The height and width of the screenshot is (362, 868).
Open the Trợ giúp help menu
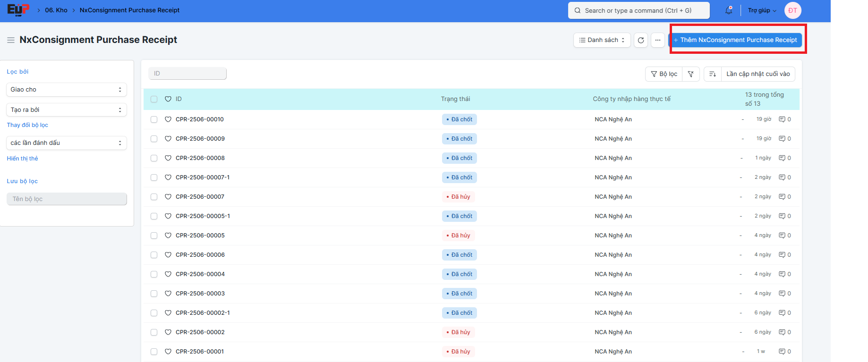pyautogui.click(x=761, y=10)
